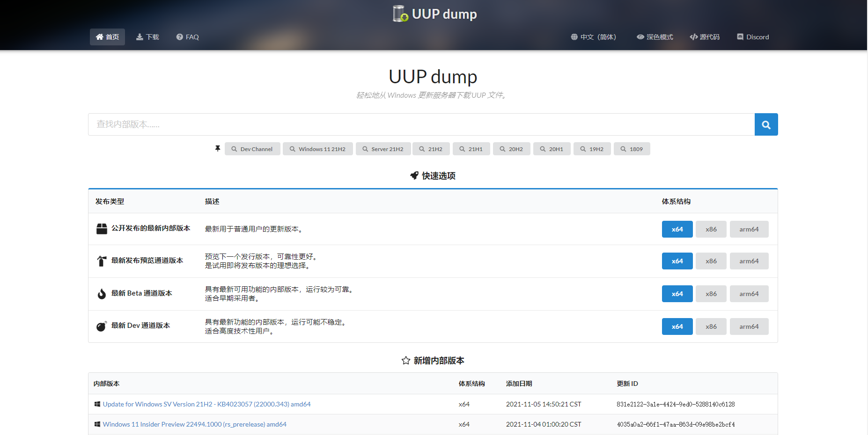Click the flame icon for Beta channel
868x435 pixels.
102,294
